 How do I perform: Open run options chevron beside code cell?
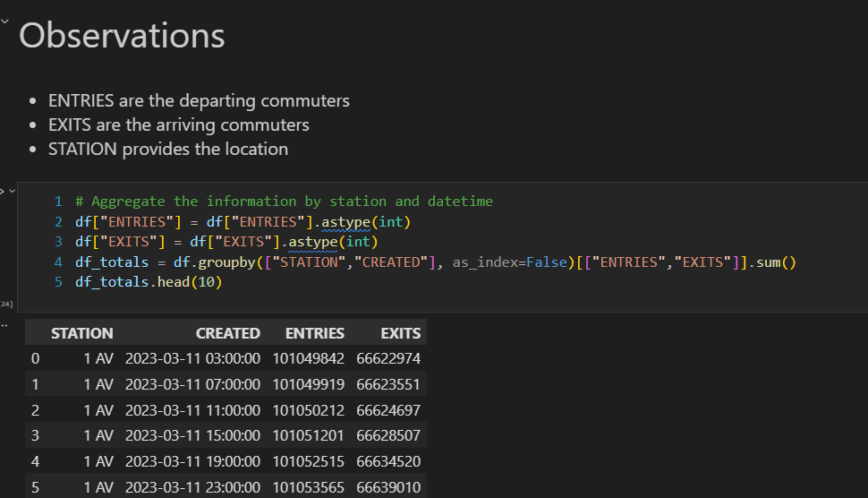pos(13,191)
